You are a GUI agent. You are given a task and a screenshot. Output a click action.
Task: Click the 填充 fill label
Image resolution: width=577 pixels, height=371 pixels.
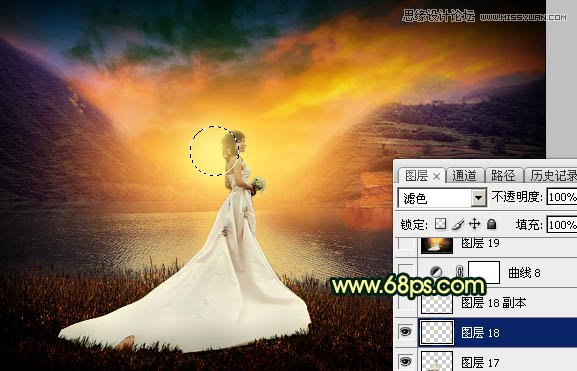(529, 225)
